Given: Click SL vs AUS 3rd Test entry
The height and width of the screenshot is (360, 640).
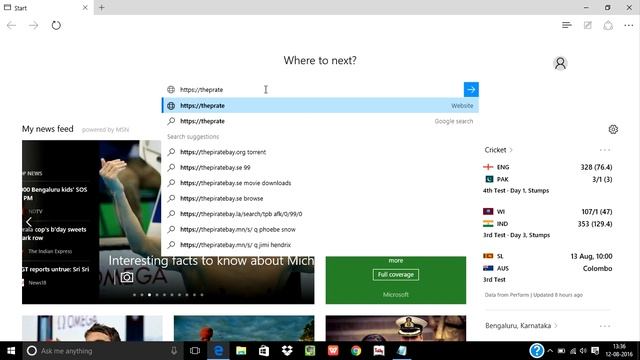Looking at the screenshot, I should [547, 268].
